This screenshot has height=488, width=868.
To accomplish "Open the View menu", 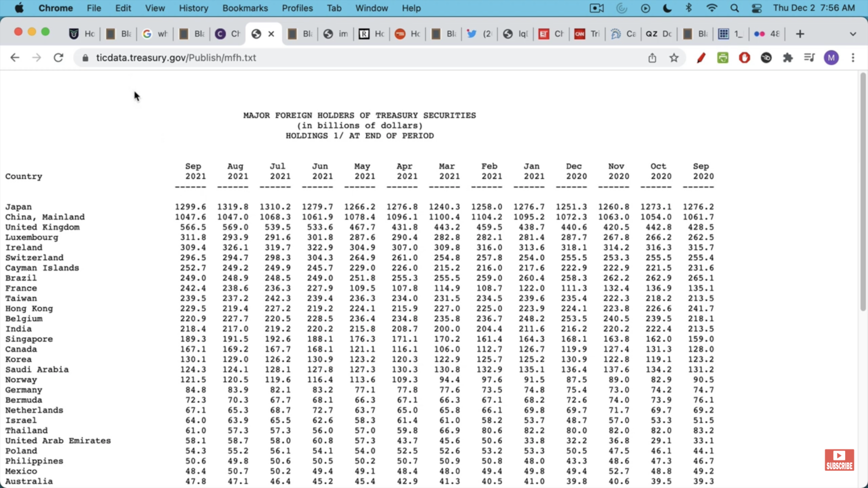I will pyautogui.click(x=155, y=8).
